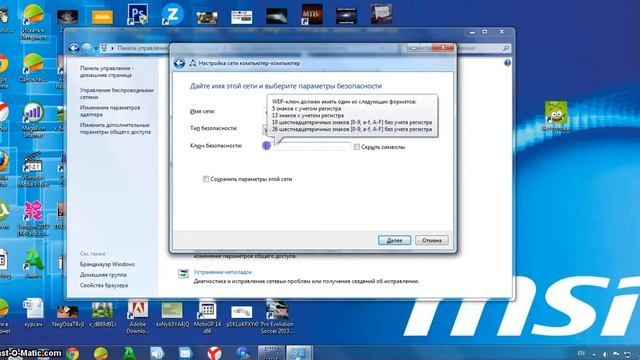The image size is (640, 360).
Task: Open the x_d889d91c image file
Action: pyautogui.click(x=102, y=314)
